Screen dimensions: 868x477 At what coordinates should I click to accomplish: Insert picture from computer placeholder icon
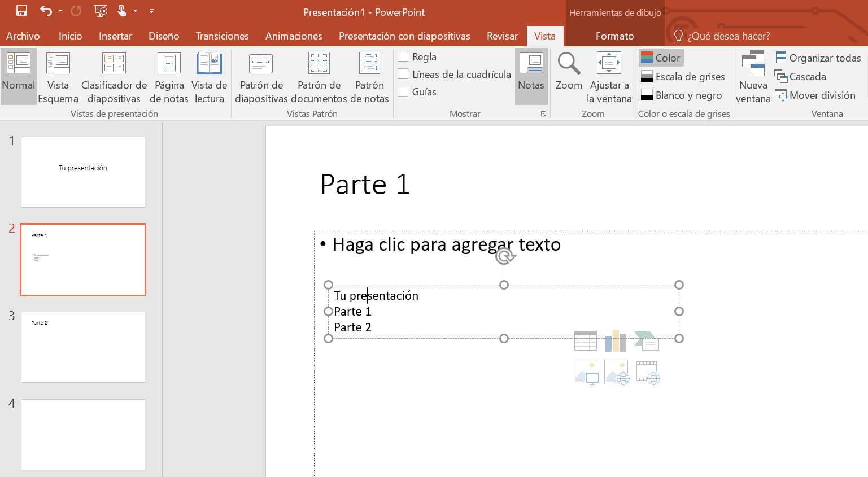(x=586, y=372)
